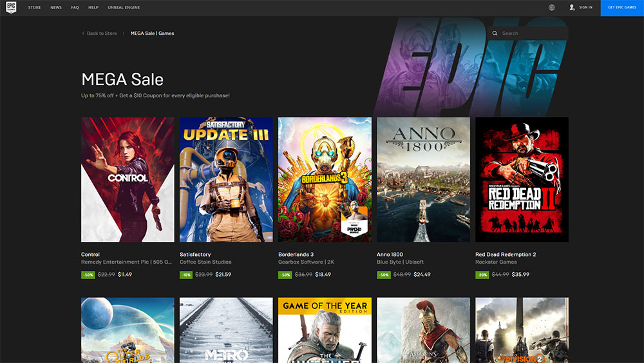Click the -50% badge under Borderlands 3
The width and height of the screenshot is (644, 363).
(x=285, y=275)
